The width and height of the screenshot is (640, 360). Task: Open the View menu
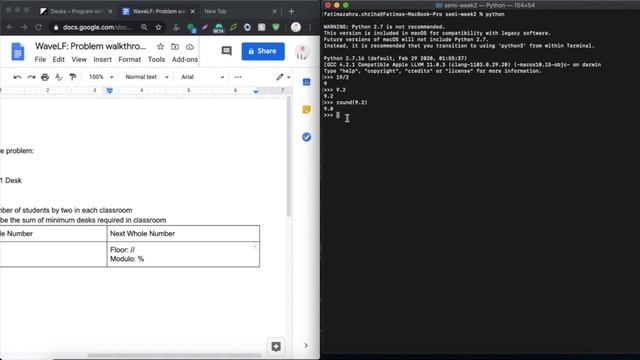(79, 60)
